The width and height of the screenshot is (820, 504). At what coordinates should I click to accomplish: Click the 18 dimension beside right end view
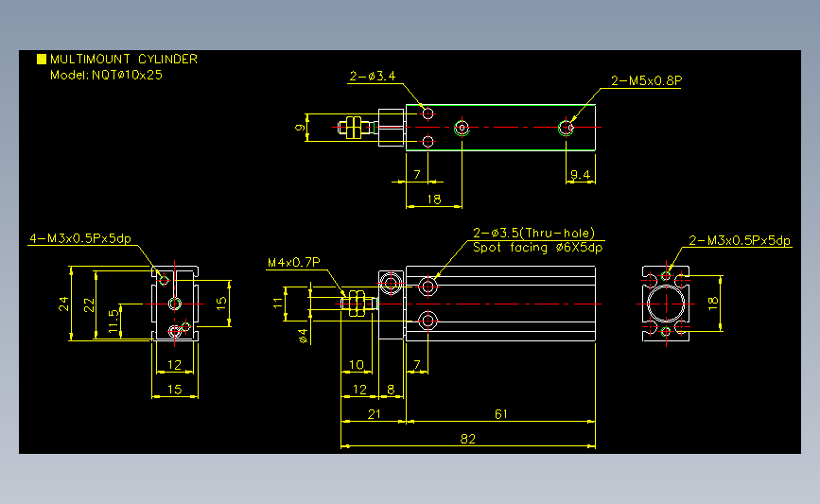click(x=713, y=304)
